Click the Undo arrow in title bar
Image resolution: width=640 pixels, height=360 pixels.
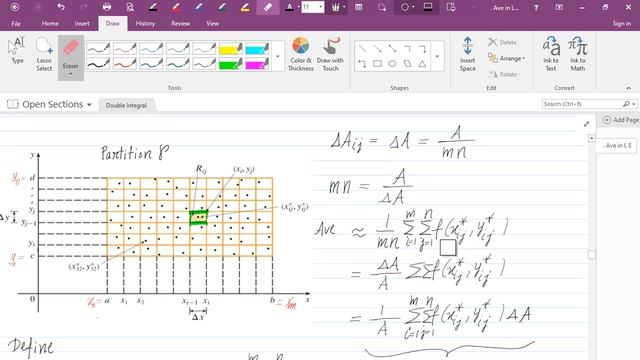[x=61, y=7]
